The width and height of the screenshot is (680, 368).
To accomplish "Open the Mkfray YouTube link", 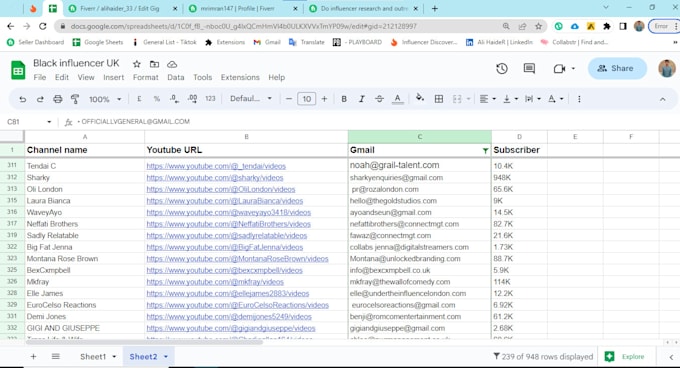I will [215, 282].
